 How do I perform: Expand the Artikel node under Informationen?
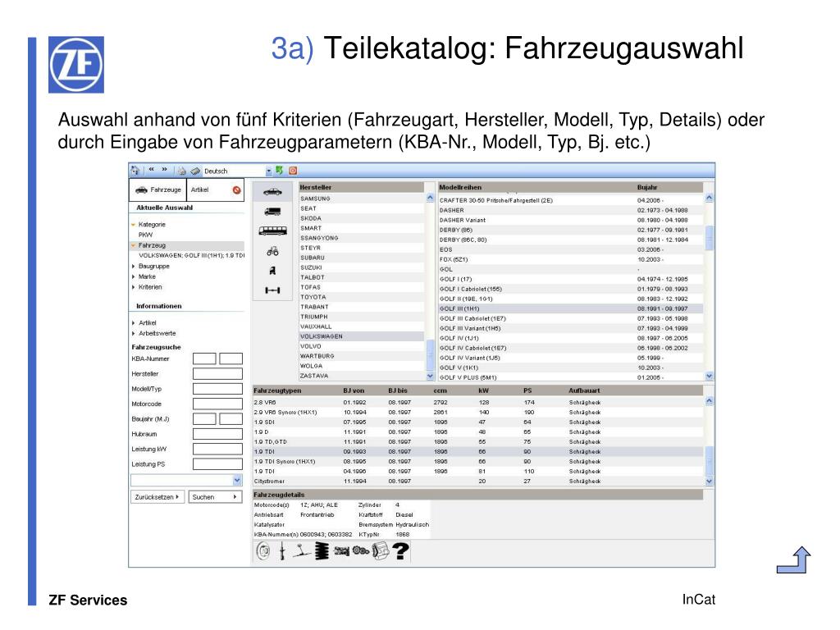click(x=134, y=323)
